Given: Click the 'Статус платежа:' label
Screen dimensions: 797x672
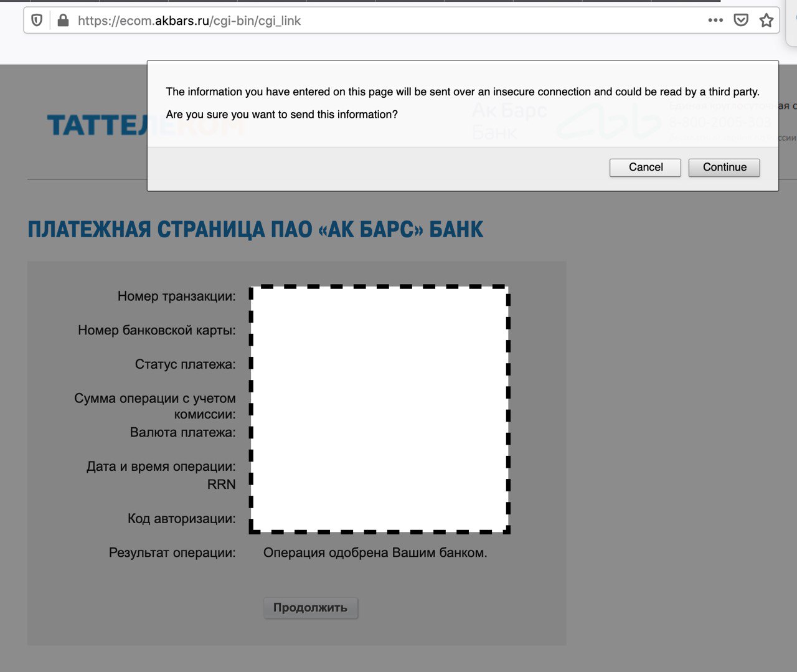Looking at the screenshot, I should coord(186,364).
